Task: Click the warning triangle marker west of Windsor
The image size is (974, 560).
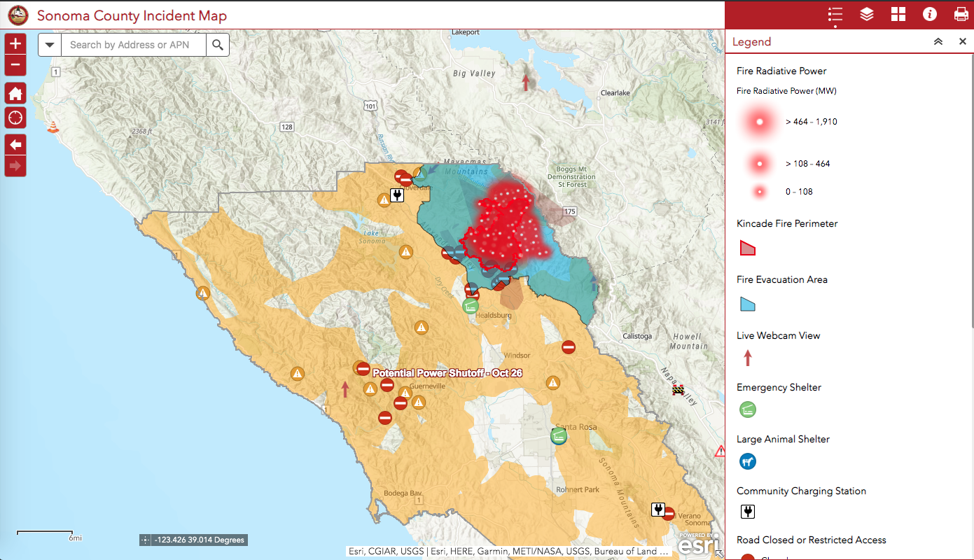Action: click(x=421, y=328)
